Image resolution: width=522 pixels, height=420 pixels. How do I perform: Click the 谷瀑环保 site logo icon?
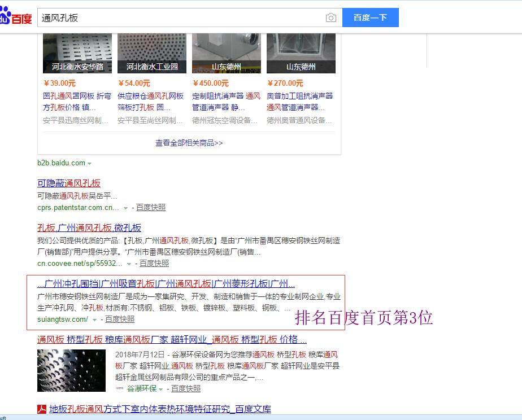click(120, 388)
